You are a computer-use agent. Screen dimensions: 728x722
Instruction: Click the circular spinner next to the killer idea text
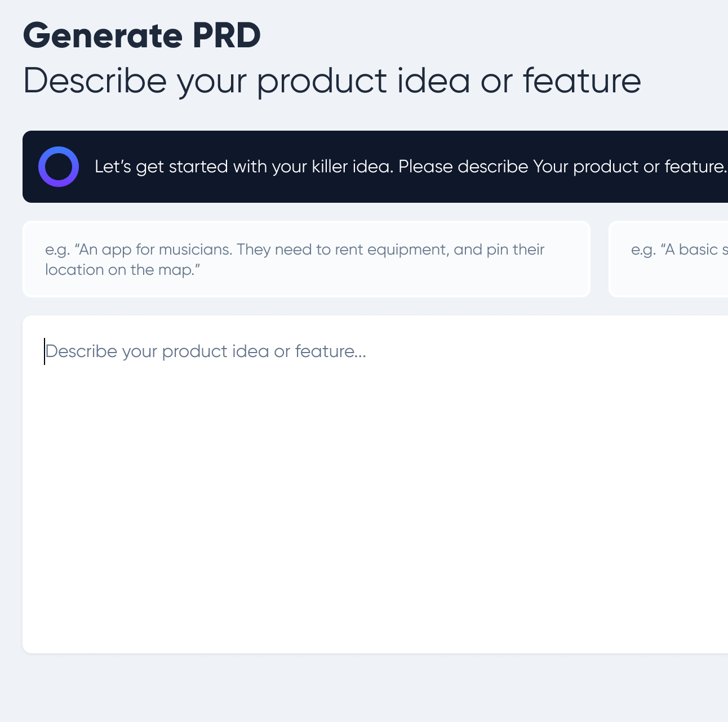pos(59,167)
